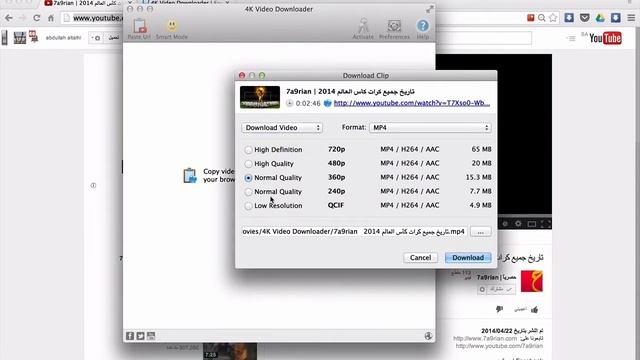The height and width of the screenshot is (360, 640).
Task: Open YouTube player settings gear
Action: tap(518, 224)
